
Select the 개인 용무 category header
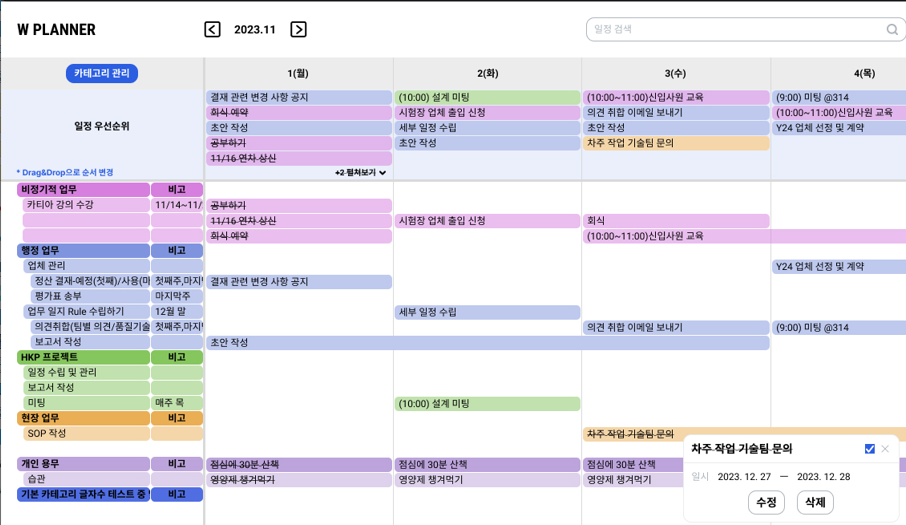coord(83,464)
